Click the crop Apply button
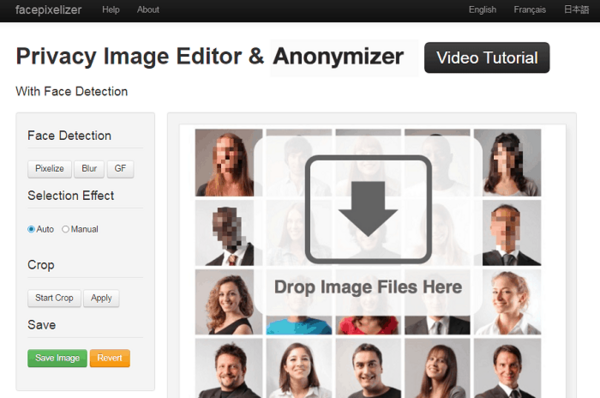This screenshot has height=398, width=600. pyautogui.click(x=101, y=298)
